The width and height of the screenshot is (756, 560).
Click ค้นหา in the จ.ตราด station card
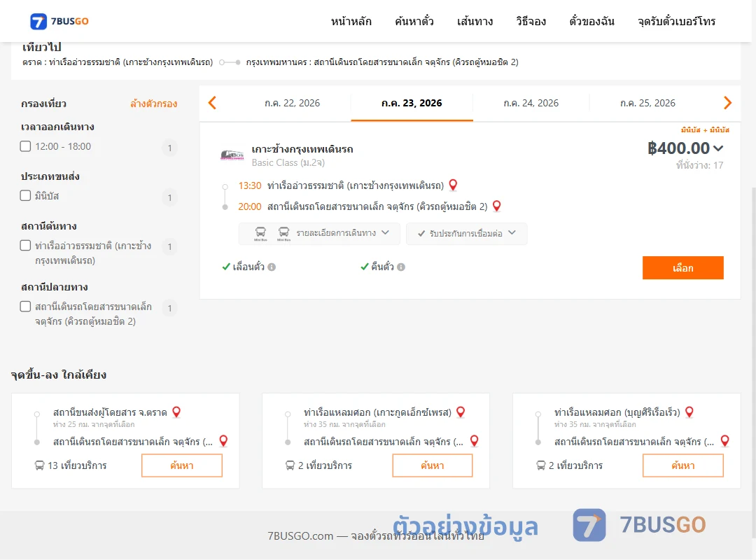(x=182, y=465)
